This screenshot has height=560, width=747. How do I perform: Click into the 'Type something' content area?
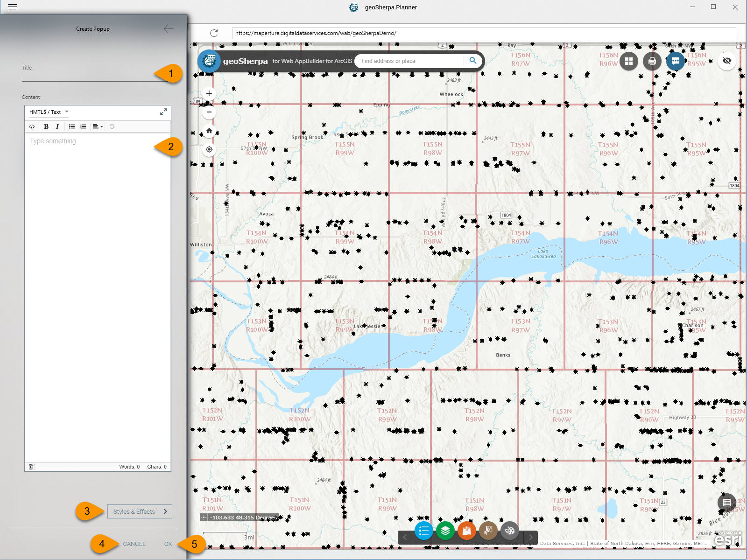(x=98, y=298)
